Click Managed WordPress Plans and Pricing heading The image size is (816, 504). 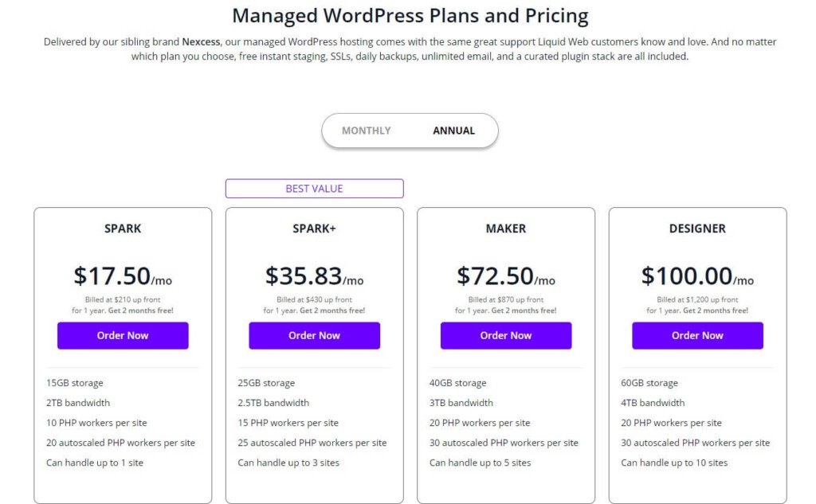pos(410,15)
